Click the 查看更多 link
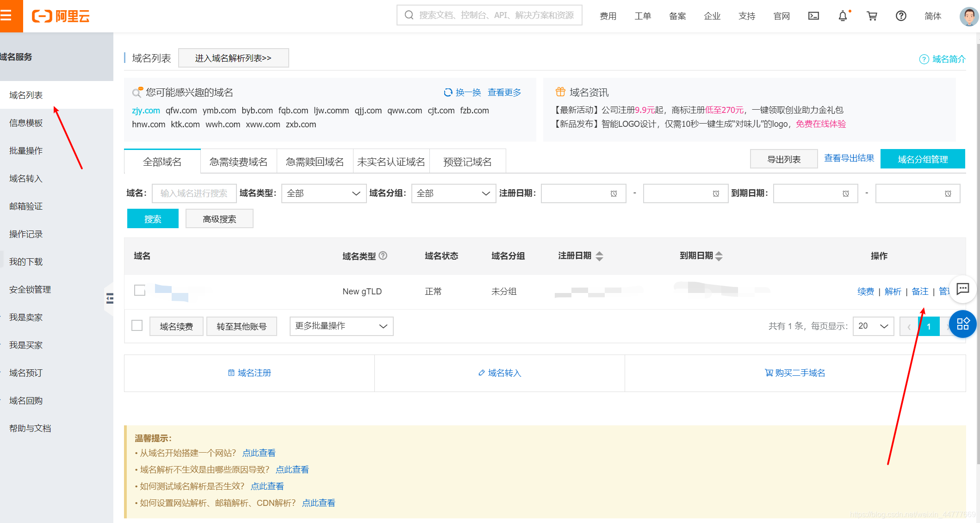Viewport: 980px width, 523px height. tap(504, 93)
